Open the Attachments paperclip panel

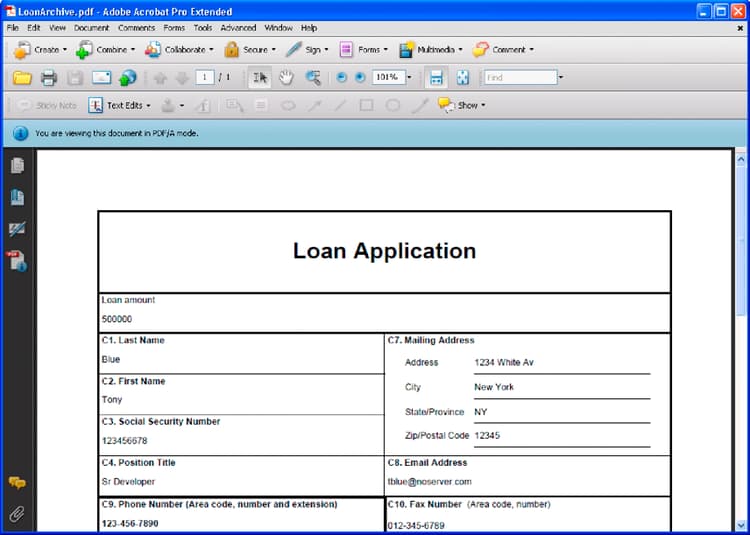17,514
